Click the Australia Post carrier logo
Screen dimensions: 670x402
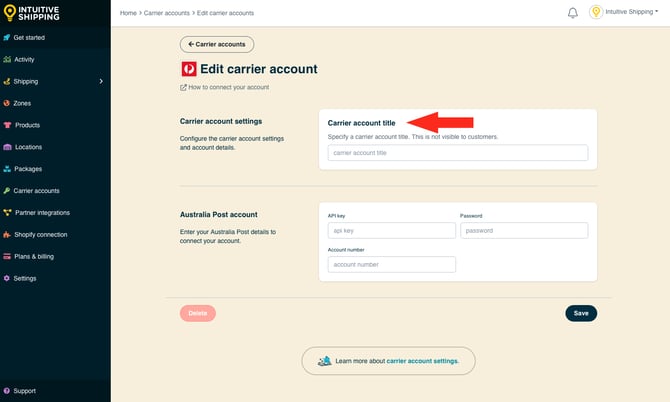(x=189, y=69)
